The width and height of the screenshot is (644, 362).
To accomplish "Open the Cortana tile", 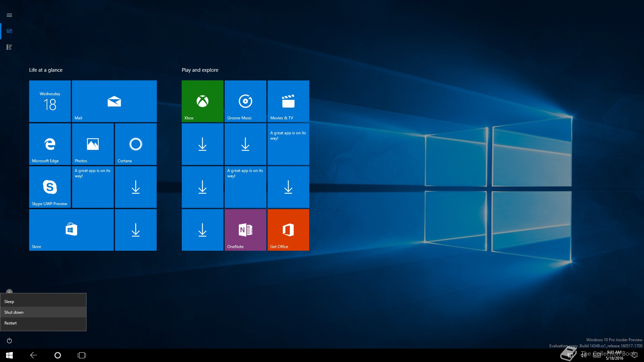I will point(136,144).
